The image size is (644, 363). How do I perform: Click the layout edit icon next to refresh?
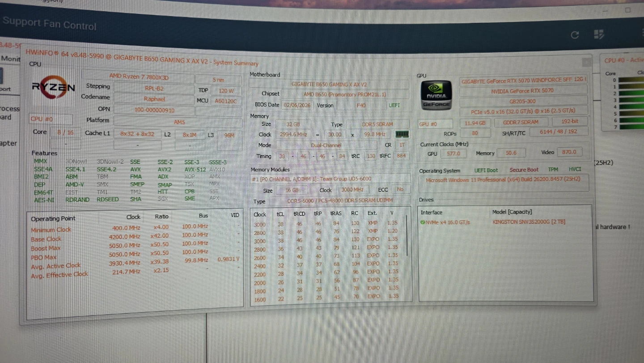pos(599,34)
